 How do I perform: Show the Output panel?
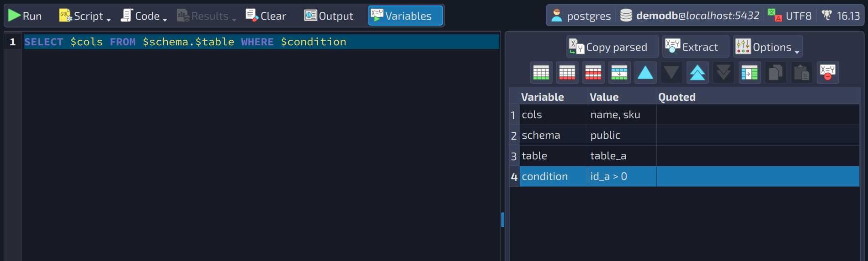(x=329, y=16)
